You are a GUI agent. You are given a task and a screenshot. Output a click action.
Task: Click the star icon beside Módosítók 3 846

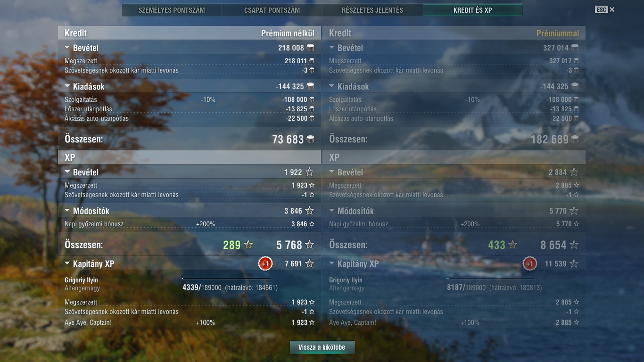pos(309,211)
